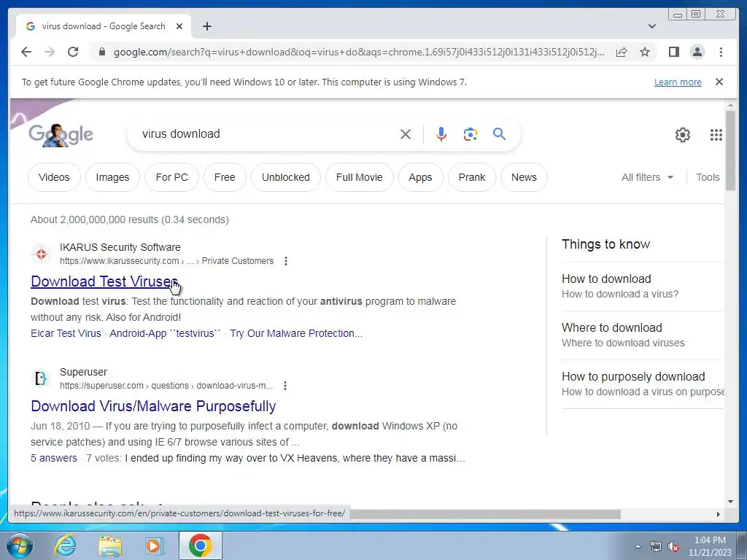The height and width of the screenshot is (560, 747).
Task: Search by image using the Lens icon
Action: [471, 134]
